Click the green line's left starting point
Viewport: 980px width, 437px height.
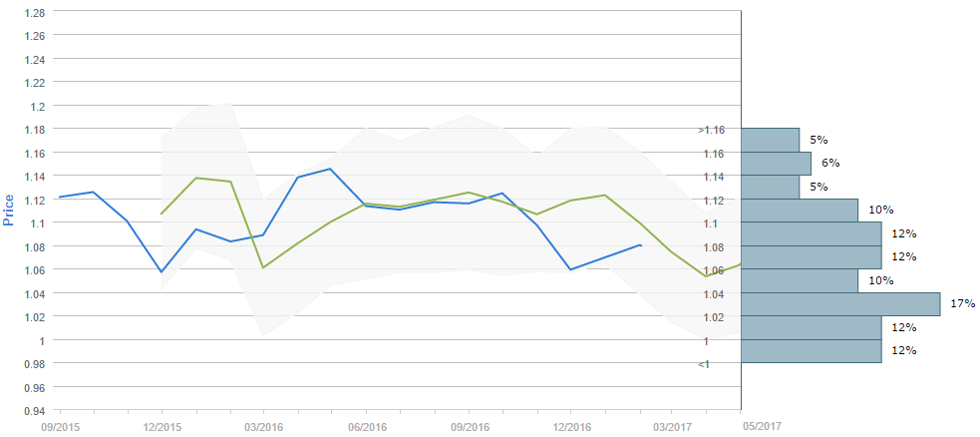[162, 214]
